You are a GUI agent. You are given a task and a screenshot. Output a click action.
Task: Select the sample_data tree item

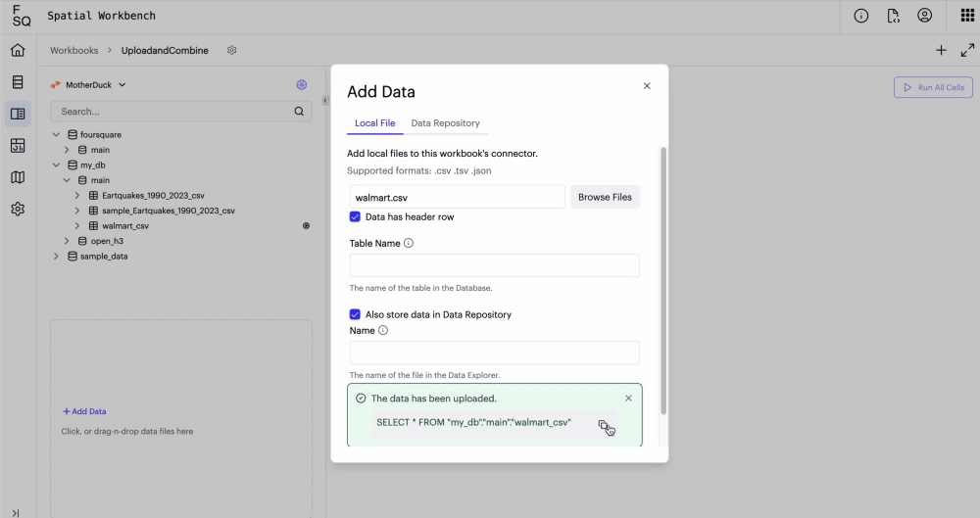coord(104,257)
